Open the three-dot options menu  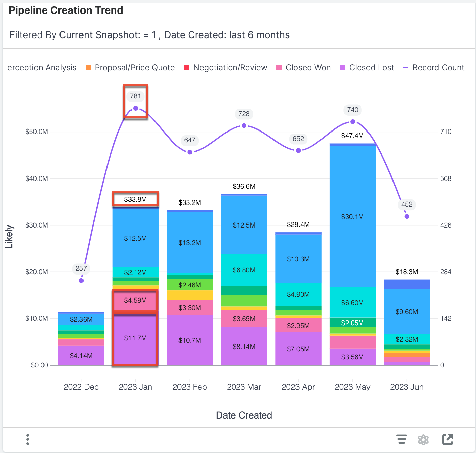[27, 439]
